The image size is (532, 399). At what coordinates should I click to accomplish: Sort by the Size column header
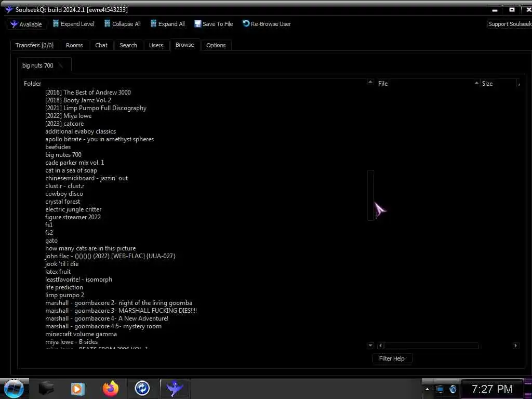(x=487, y=84)
